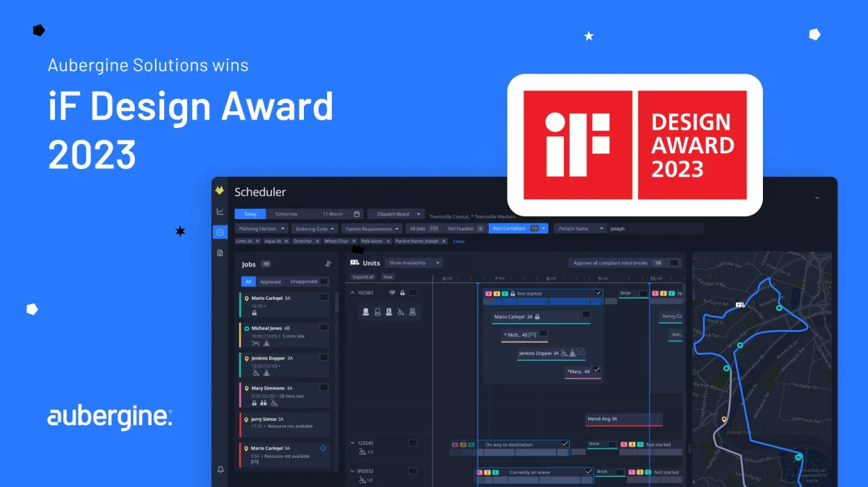Open notifications bell in sidebar
The height and width of the screenshot is (487, 868).
[220, 470]
